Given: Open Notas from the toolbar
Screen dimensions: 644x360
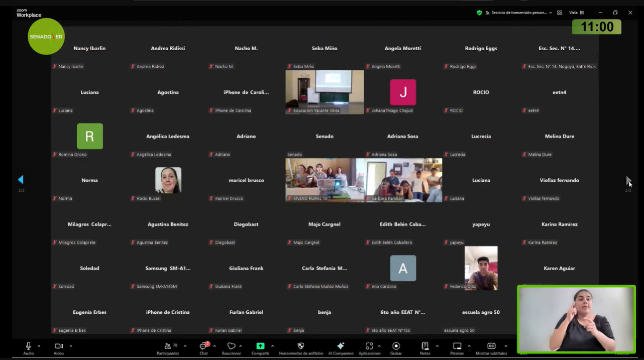Looking at the screenshot, I should click(425, 346).
